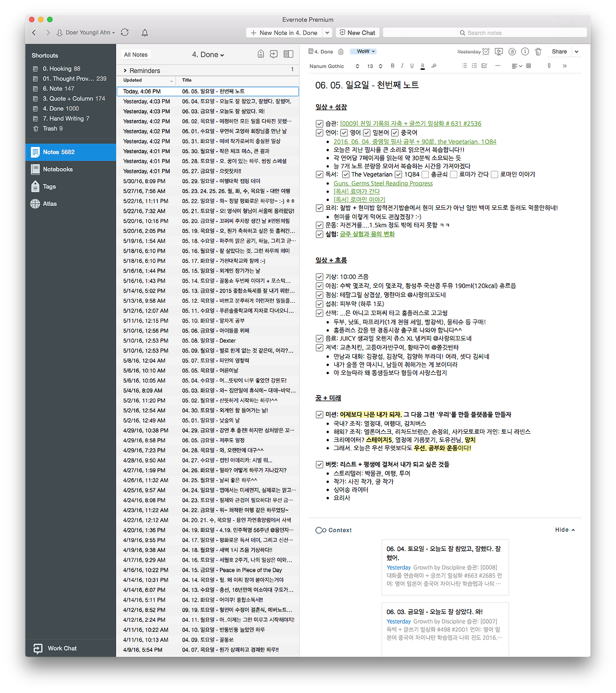Open the Share options dropdown arrow
The image size is (616, 693).
click(577, 51)
